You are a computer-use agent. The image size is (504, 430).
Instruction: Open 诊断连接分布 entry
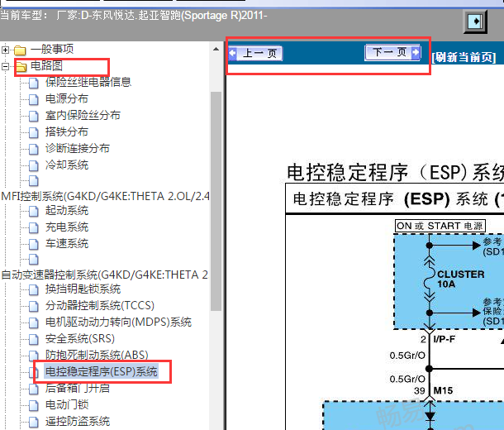(x=78, y=148)
